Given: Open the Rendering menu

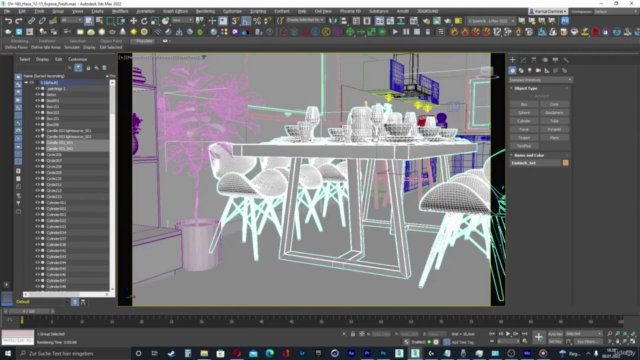Looking at the screenshot, I should pos(205,11).
